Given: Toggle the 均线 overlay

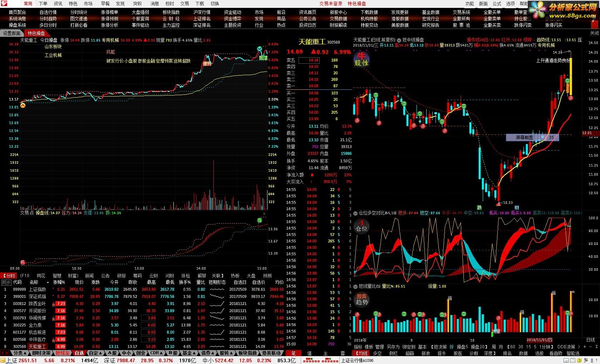Looking at the screenshot, I should click(x=361, y=353).
